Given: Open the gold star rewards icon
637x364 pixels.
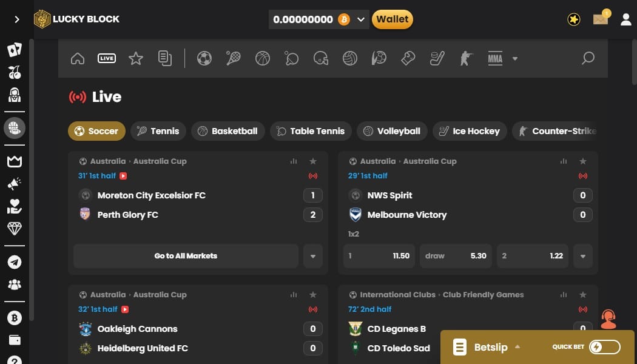Looking at the screenshot, I should click(574, 19).
